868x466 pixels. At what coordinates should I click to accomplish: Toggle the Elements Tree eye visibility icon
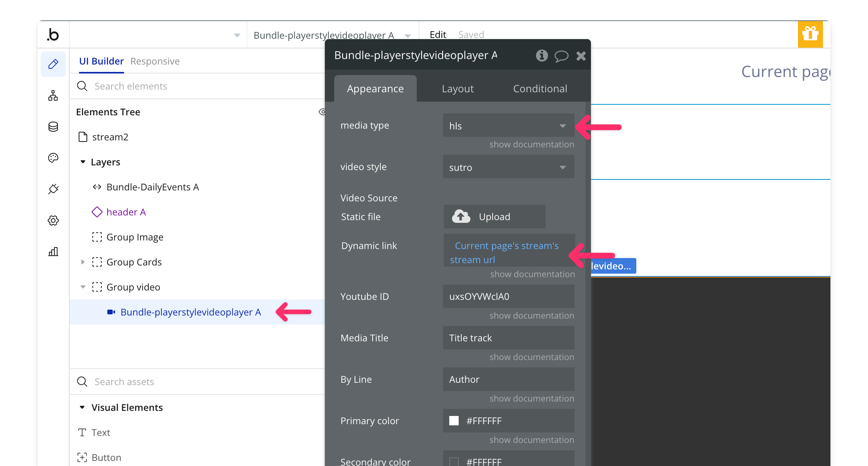point(322,112)
